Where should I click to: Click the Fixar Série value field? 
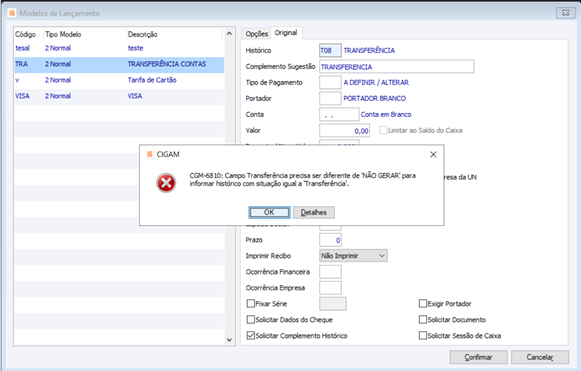pos(333,304)
